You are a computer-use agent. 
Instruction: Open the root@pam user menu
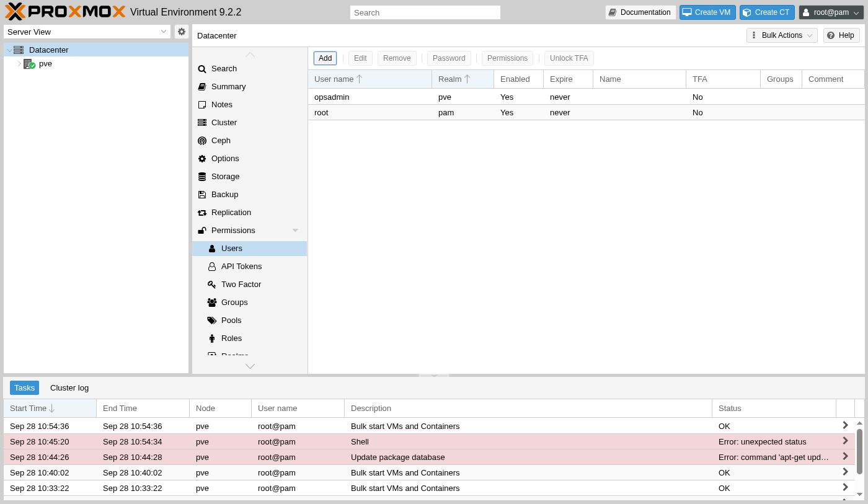coord(831,12)
